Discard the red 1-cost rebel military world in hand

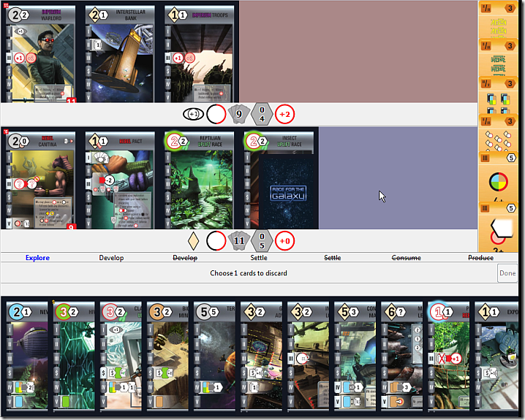tap(449, 356)
